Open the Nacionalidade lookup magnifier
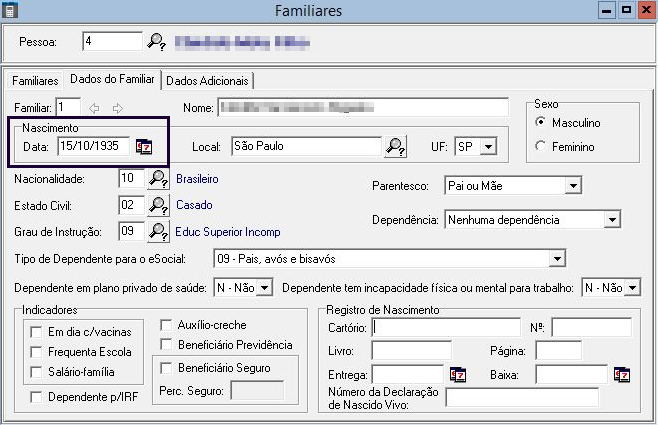The height and width of the screenshot is (425, 658). [x=158, y=179]
